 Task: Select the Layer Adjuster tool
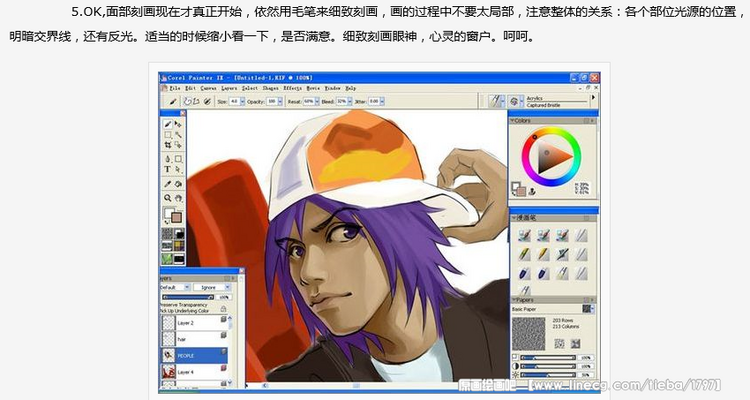(x=178, y=124)
